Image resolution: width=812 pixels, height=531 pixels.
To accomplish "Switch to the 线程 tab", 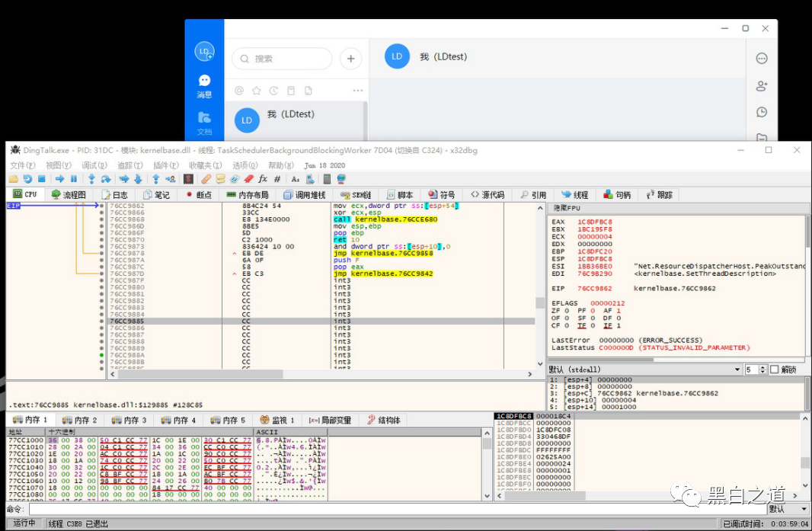I will (x=575, y=195).
